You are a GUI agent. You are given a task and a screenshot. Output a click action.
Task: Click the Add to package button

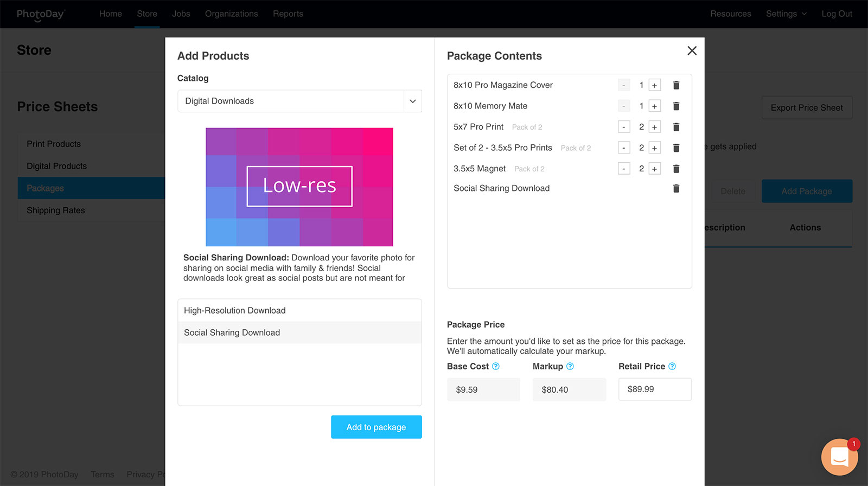[x=376, y=427]
